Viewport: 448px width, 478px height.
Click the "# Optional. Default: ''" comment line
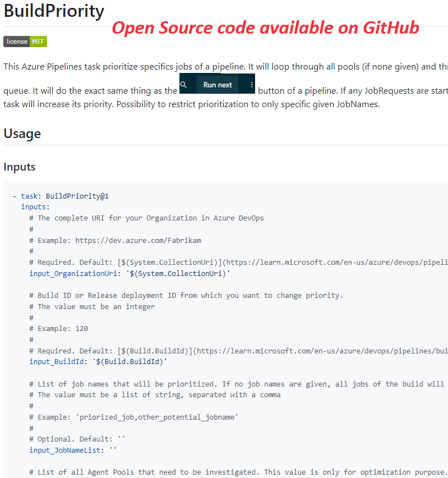(77, 439)
